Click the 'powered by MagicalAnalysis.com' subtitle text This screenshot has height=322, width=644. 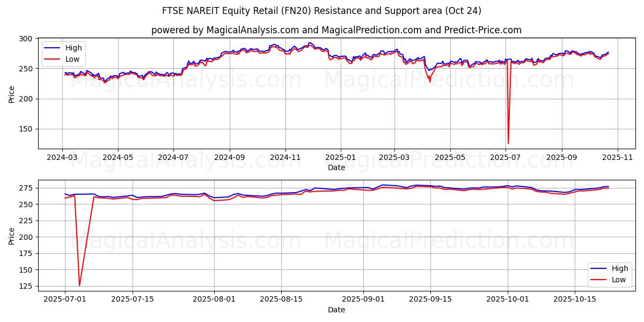(336, 30)
